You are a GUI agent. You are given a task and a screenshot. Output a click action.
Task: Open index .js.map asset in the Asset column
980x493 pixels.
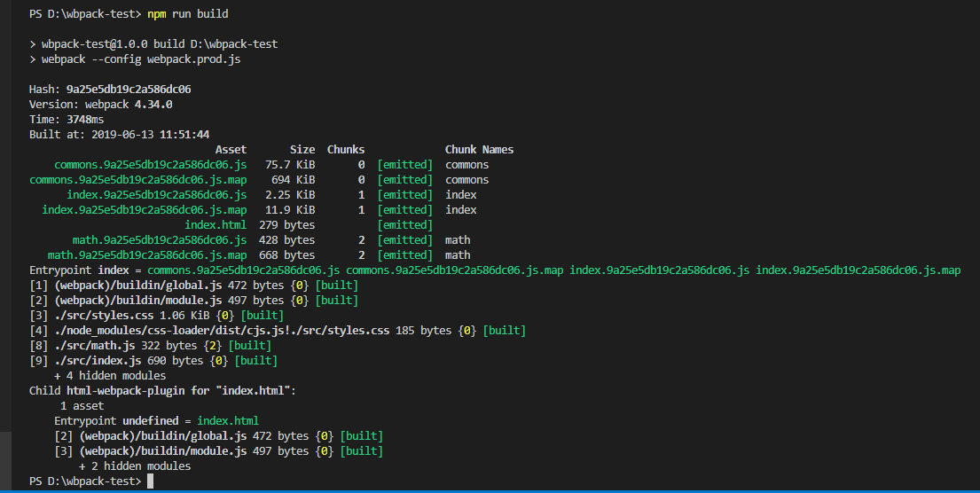[145, 209]
